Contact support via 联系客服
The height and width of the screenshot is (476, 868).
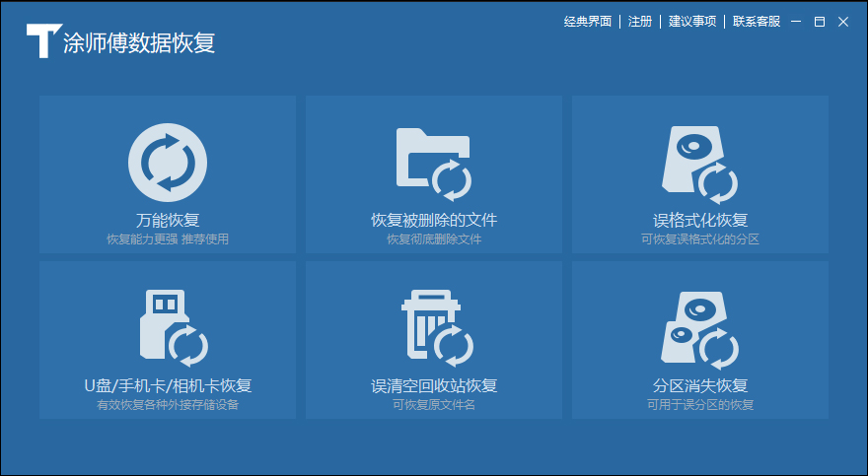[757, 22]
